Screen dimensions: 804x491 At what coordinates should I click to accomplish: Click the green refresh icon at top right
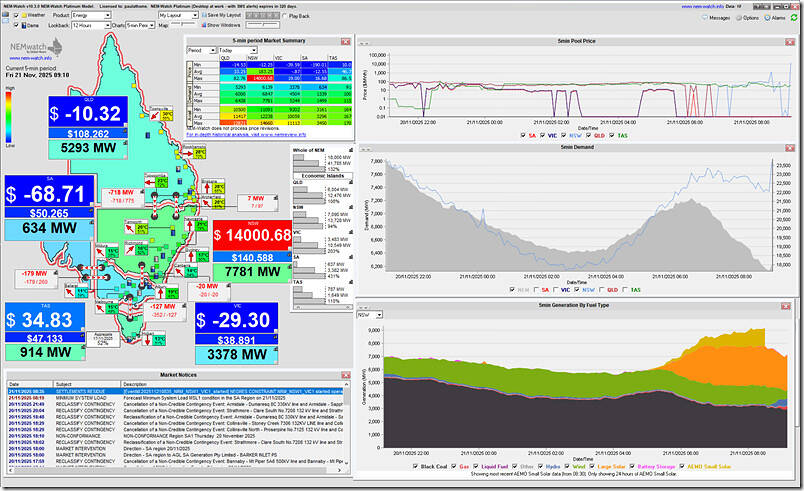pyautogui.click(x=794, y=17)
